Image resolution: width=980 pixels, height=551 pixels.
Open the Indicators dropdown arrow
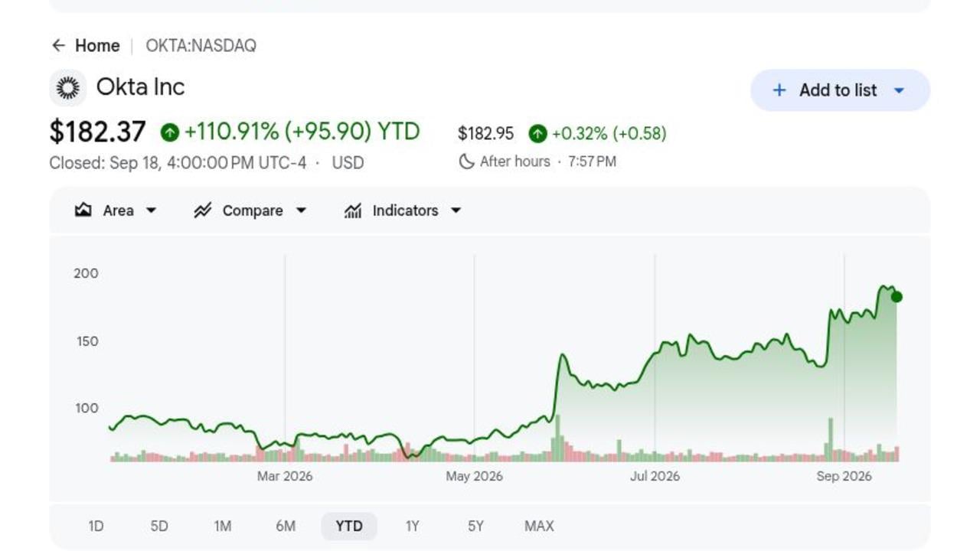coord(456,210)
